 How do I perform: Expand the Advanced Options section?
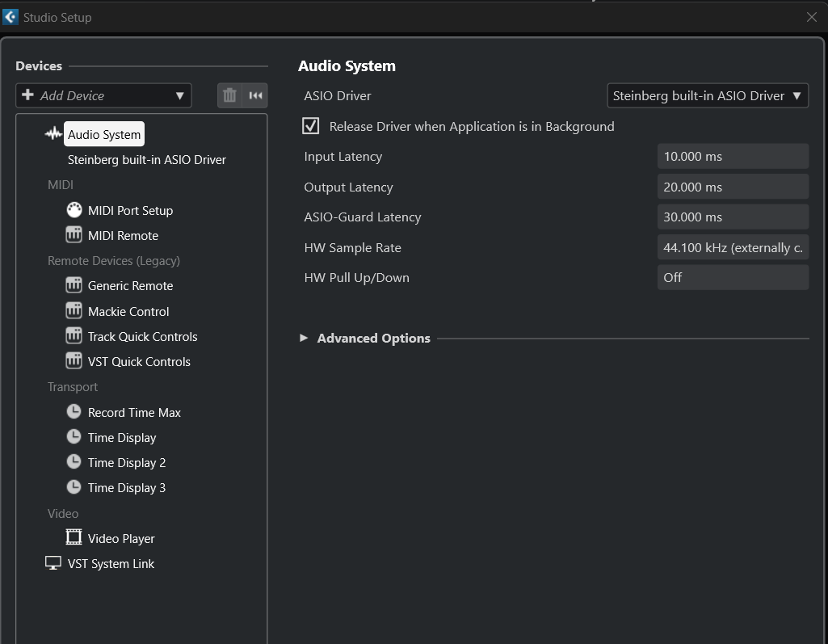click(x=304, y=338)
